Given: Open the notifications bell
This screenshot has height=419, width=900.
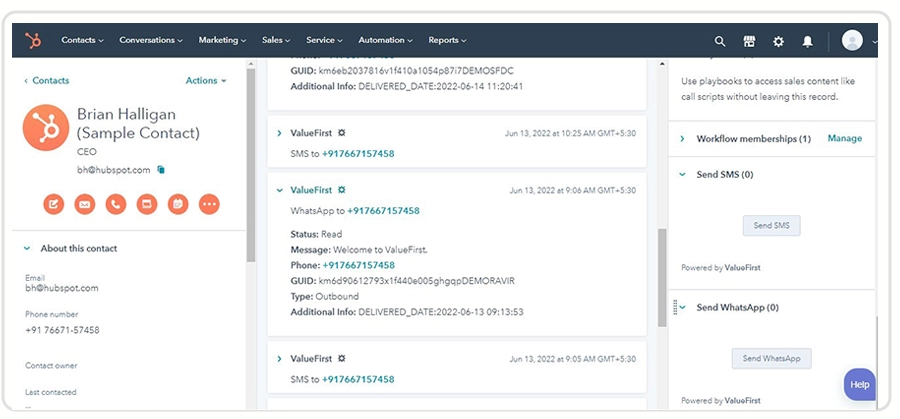Looking at the screenshot, I should 808,41.
